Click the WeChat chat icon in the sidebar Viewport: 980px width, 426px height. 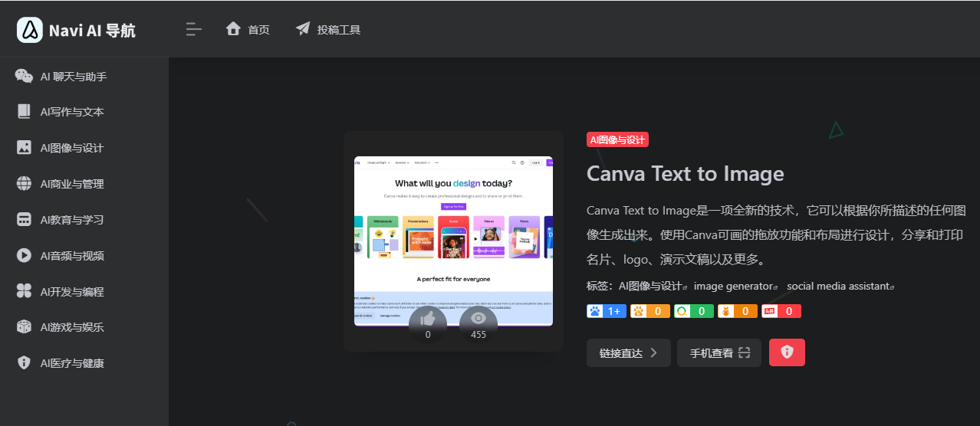[25, 76]
